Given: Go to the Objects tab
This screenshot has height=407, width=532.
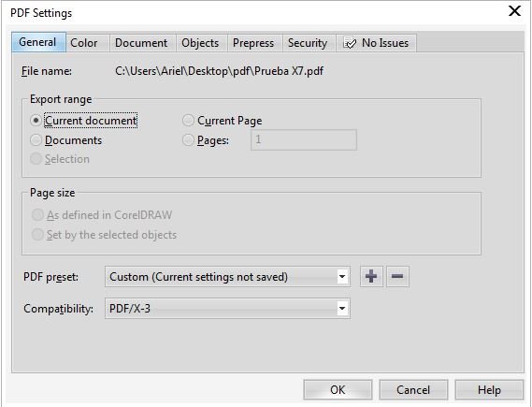Looking at the screenshot, I should coord(200,43).
